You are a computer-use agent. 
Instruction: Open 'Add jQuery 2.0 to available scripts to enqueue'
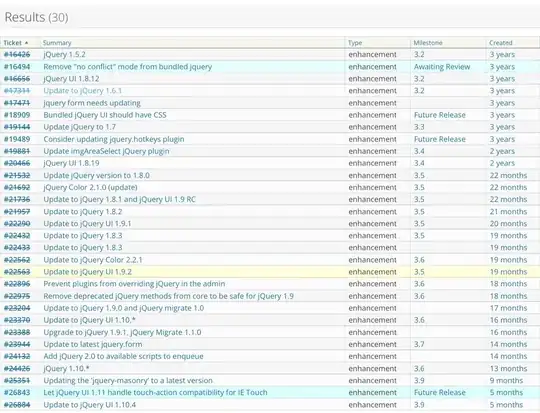pos(123,357)
